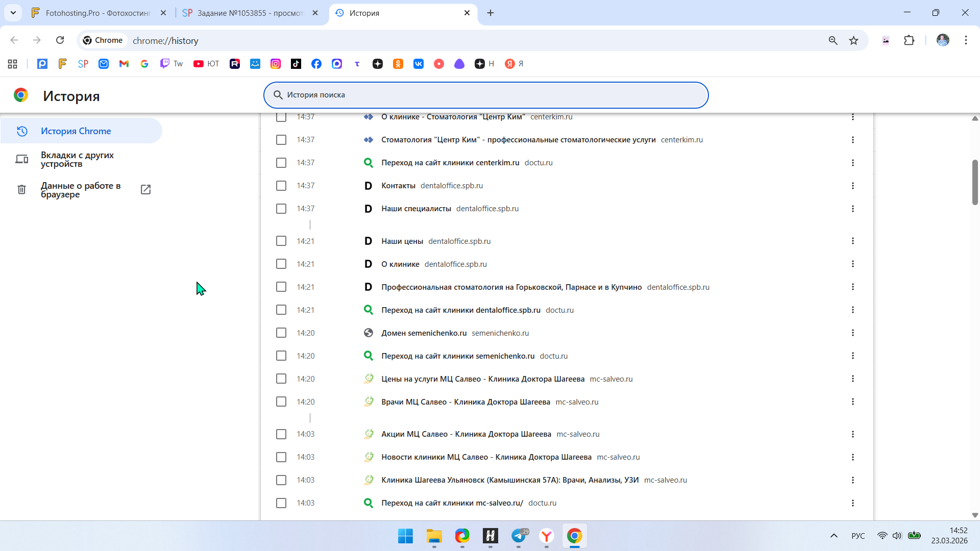Open actions menu for Врачи МЦ Салвео entry

point(852,402)
